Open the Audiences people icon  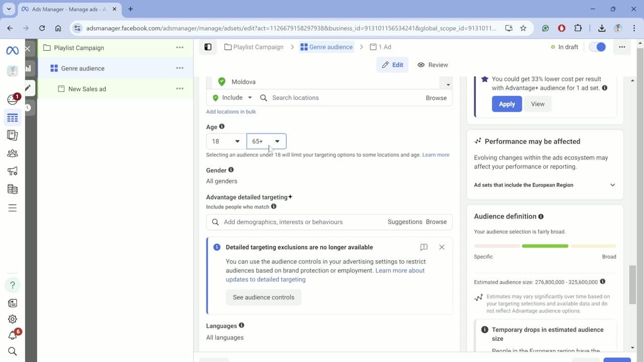pyautogui.click(x=13, y=153)
